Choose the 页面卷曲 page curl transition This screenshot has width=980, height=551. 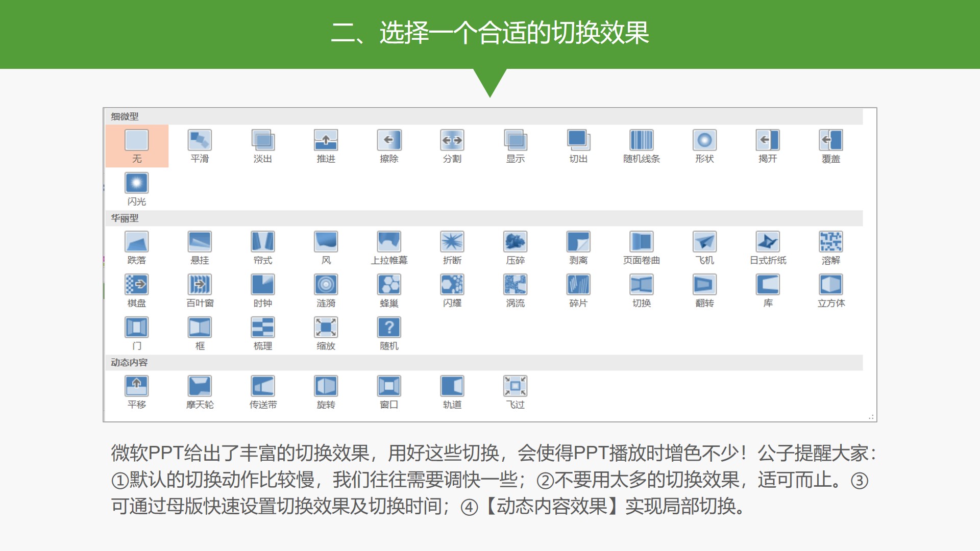[642, 247]
